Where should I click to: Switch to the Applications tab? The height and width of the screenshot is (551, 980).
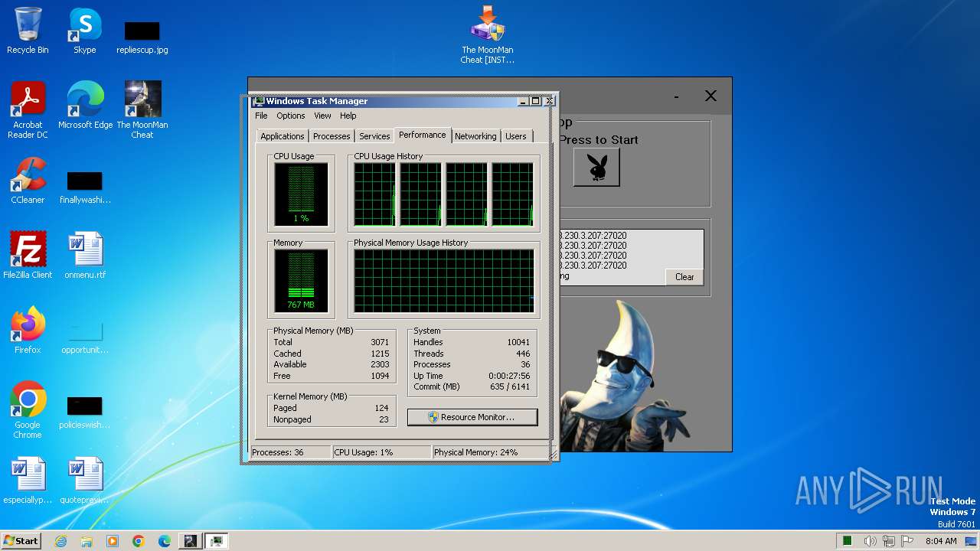(283, 136)
